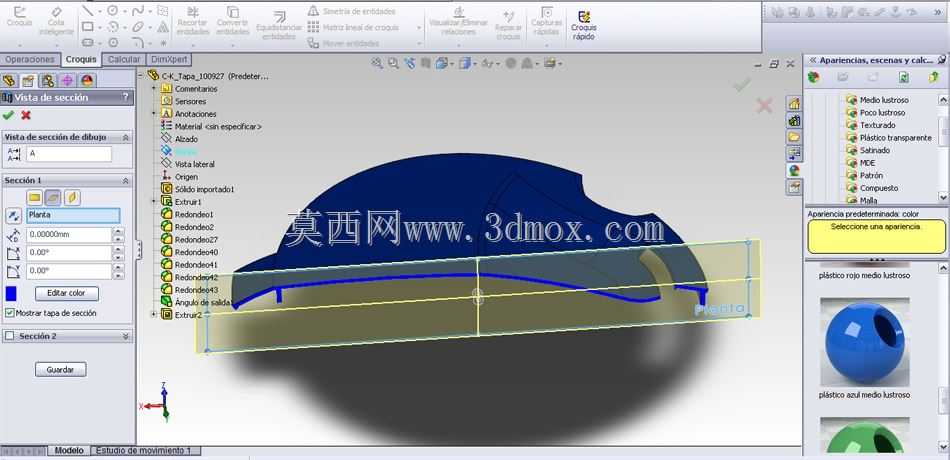The height and width of the screenshot is (460, 950).
Task: Select the Vista lateral right plane section button
Action: 72,198
